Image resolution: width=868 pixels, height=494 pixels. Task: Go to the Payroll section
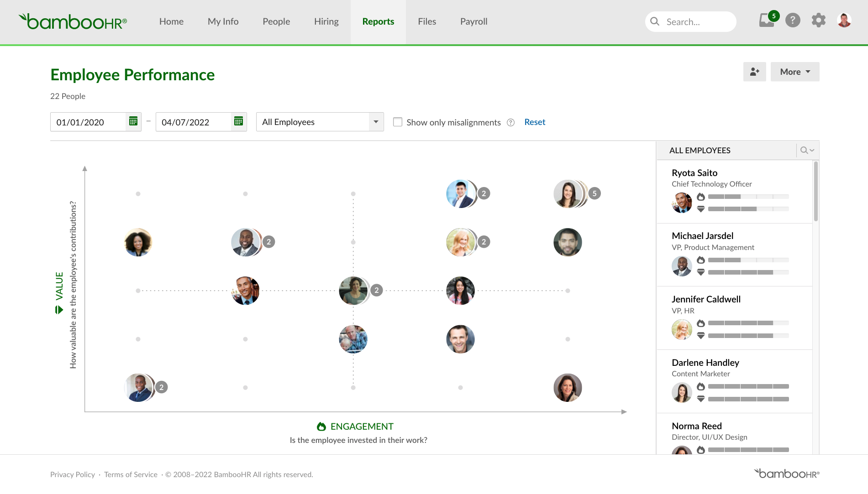(473, 21)
